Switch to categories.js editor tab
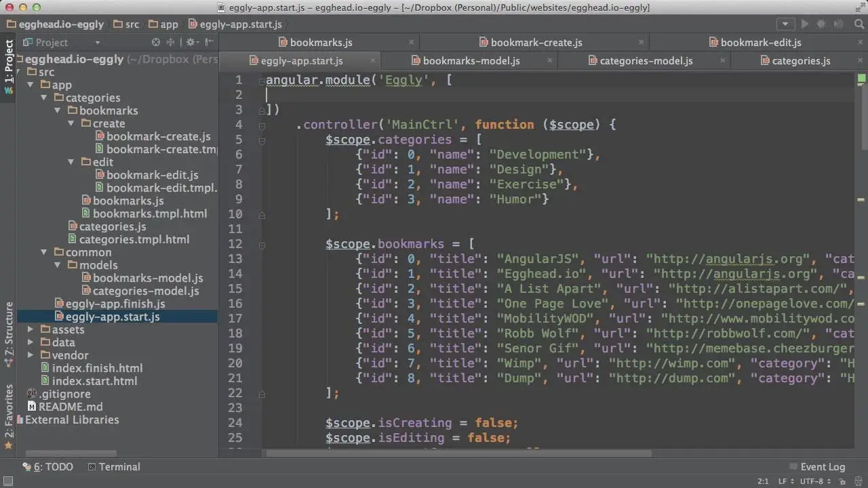 click(x=801, y=60)
